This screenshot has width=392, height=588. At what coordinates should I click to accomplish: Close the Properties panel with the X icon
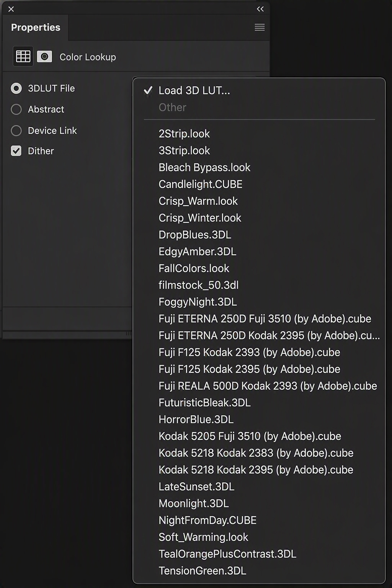(11, 9)
